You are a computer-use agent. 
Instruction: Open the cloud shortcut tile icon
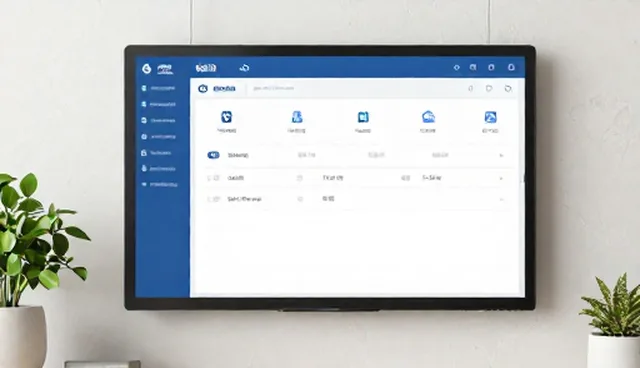coord(428,117)
